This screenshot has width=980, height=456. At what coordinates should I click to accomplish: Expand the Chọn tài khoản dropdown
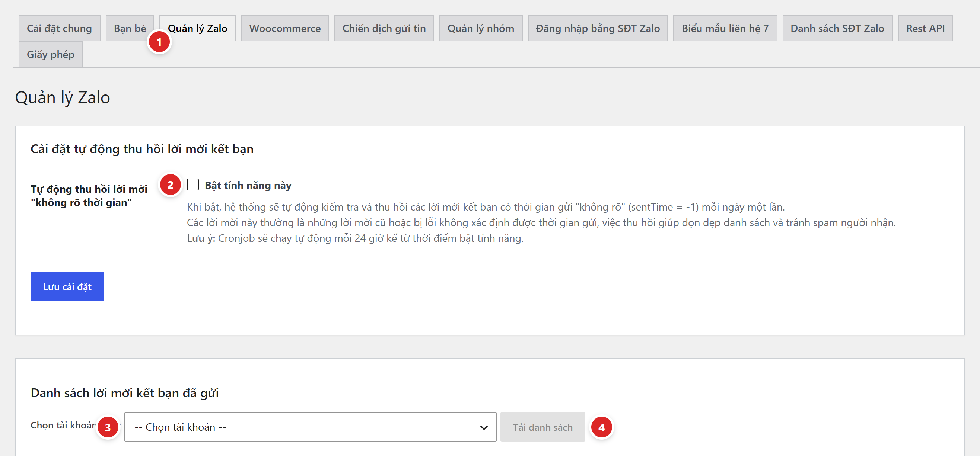click(x=310, y=427)
